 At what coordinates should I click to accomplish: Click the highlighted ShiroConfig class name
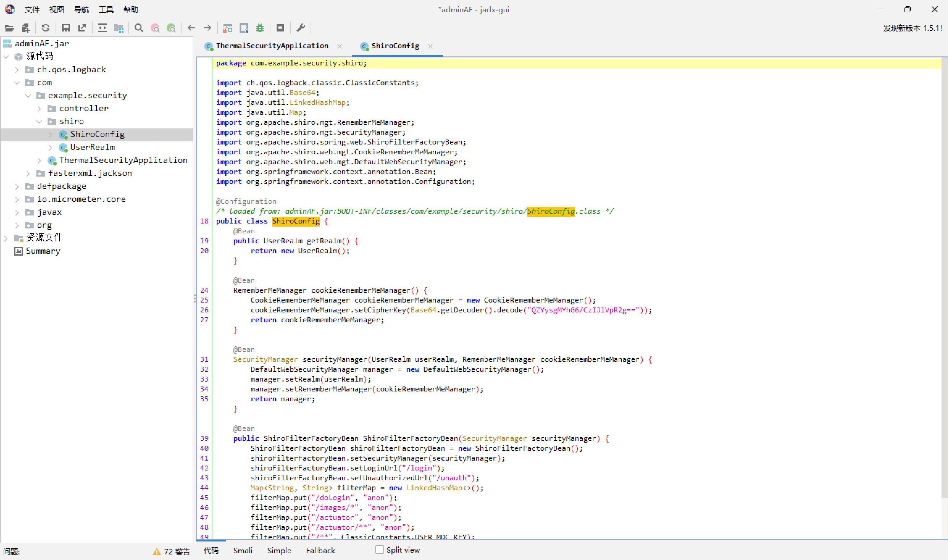296,221
